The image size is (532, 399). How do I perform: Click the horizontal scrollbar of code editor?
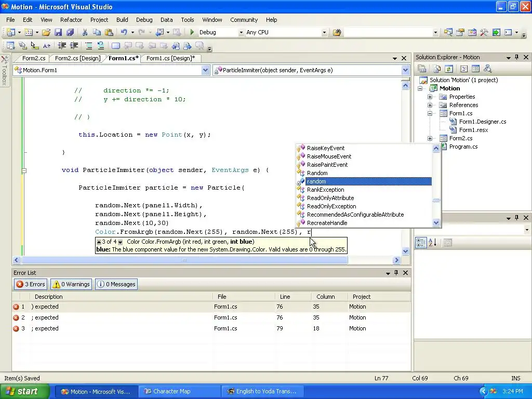[184, 260]
